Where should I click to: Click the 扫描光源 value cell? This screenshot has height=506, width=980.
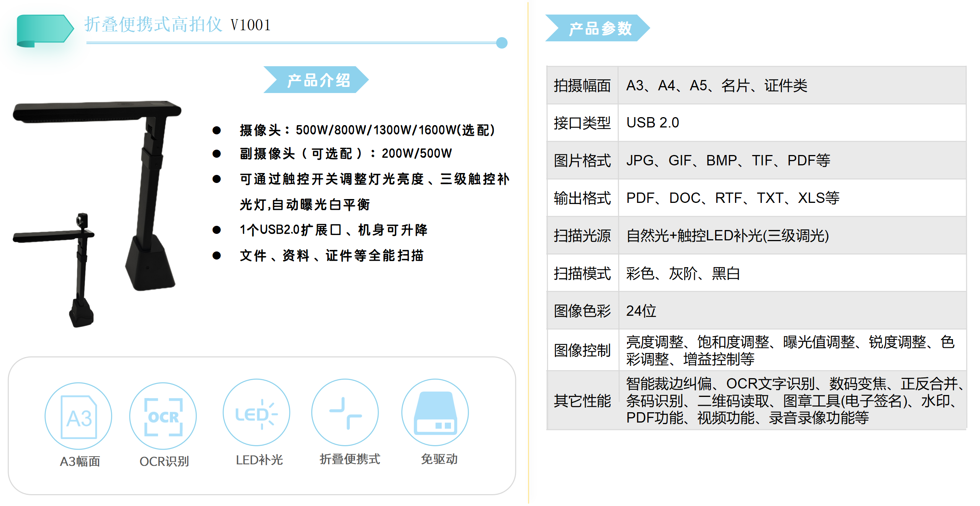coord(727,236)
